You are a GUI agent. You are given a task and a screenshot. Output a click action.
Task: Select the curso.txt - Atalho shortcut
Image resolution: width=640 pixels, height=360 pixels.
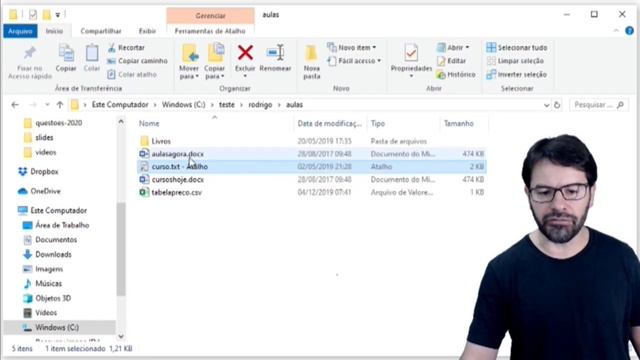coord(180,167)
